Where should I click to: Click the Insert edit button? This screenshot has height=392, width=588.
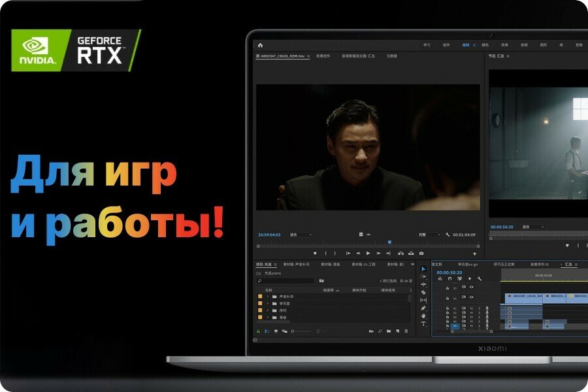coord(401,253)
